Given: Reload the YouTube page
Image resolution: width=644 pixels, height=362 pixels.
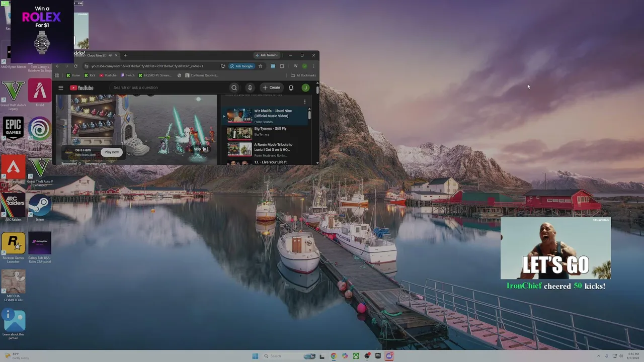Looking at the screenshot, I should [x=75, y=66].
